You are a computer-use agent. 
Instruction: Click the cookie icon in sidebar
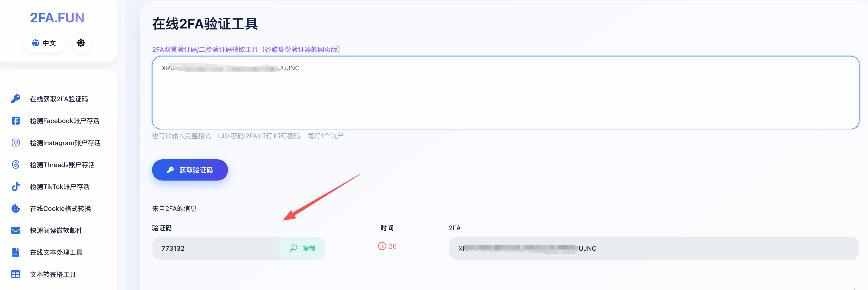tap(16, 209)
